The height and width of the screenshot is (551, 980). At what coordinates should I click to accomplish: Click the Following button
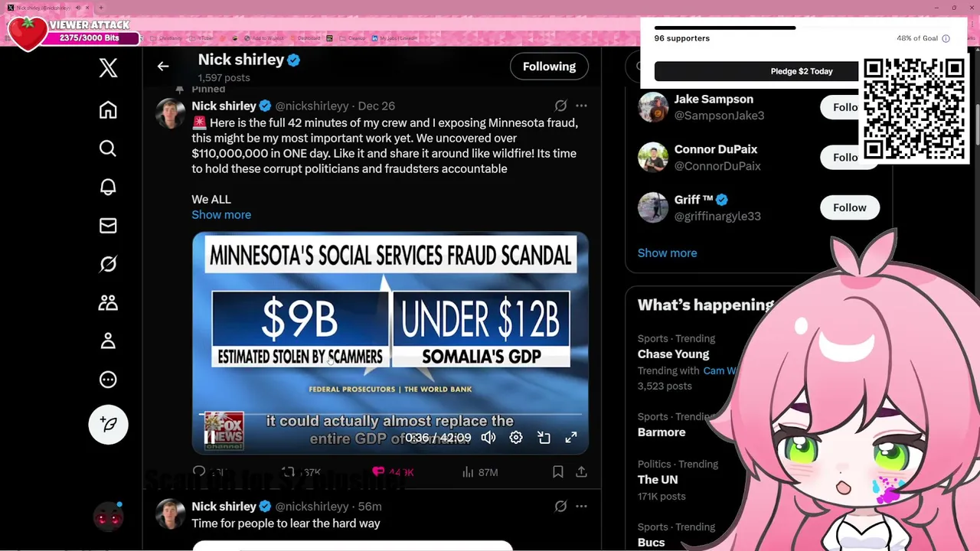click(x=549, y=67)
